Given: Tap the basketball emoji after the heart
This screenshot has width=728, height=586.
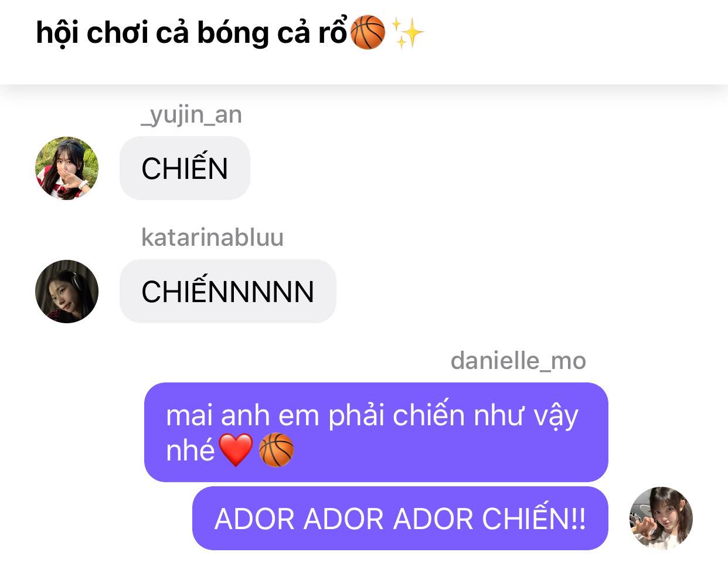Looking at the screenshot, I should pos(276,450).
